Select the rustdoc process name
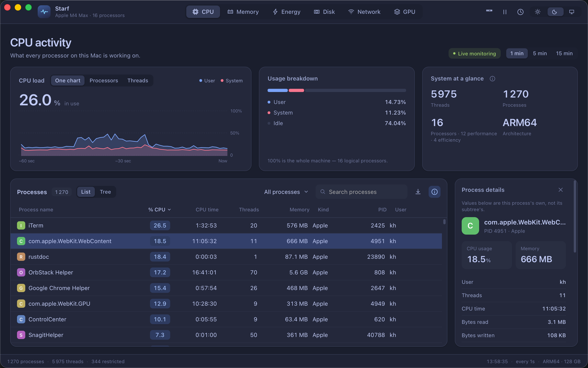 (x=39, y=257)
